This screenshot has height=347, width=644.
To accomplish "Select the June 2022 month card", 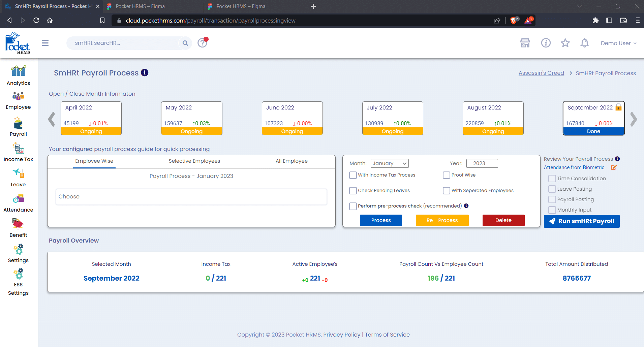I will [x=292, y=118].
